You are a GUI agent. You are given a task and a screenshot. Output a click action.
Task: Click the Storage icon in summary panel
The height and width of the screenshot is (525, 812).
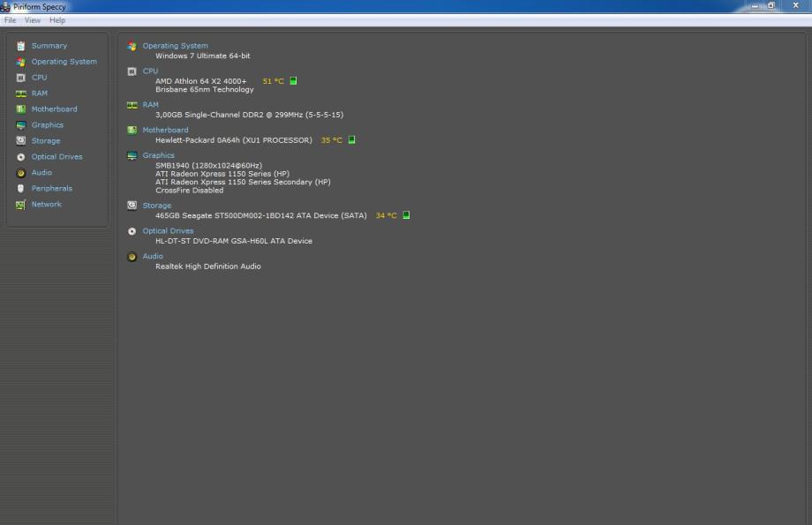[132, 206]
